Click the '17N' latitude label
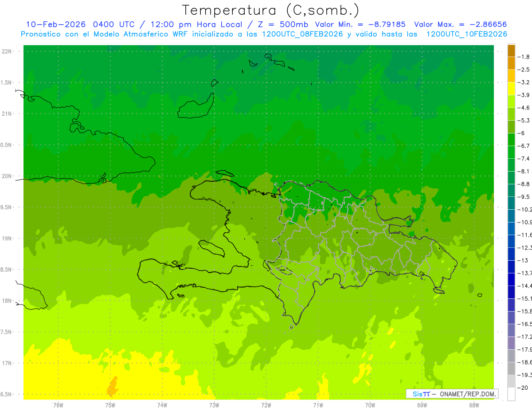The height and width of the screenshot is (411, 532). click(7, 363)
